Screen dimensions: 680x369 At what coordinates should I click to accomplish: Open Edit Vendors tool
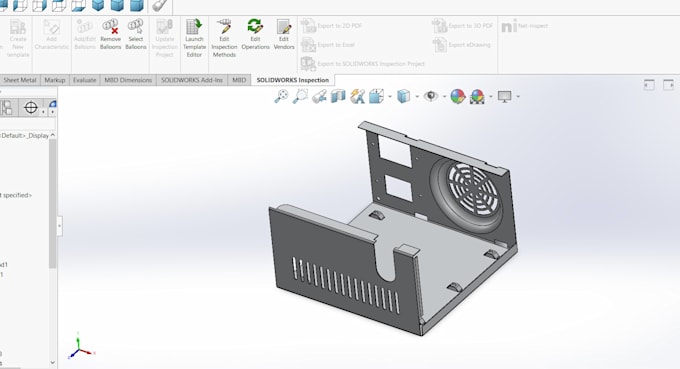click(284, 35)
